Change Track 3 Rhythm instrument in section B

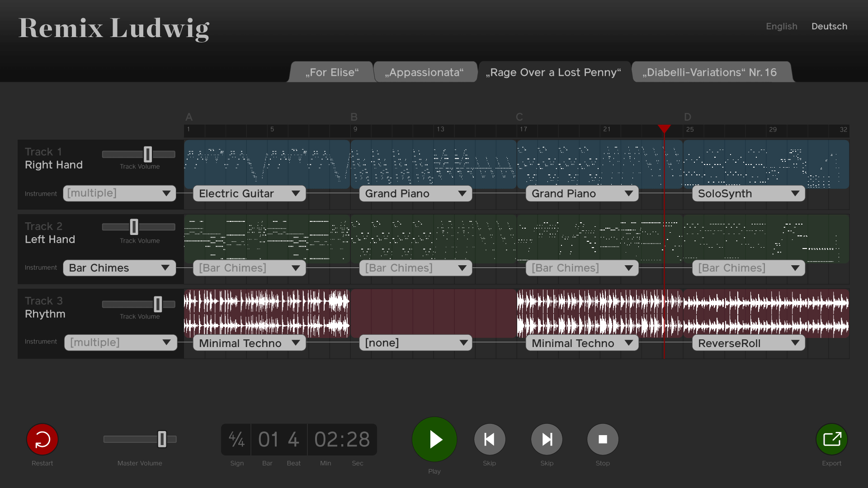pos(415,343)
